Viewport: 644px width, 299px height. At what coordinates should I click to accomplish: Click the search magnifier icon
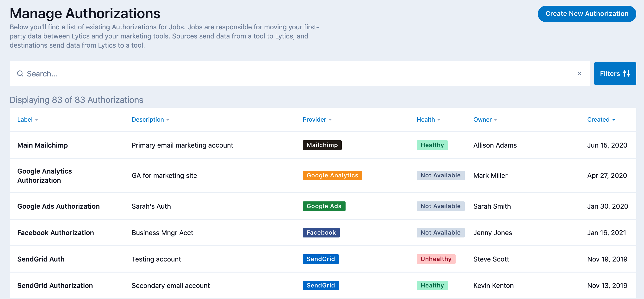tap(20, 74)
